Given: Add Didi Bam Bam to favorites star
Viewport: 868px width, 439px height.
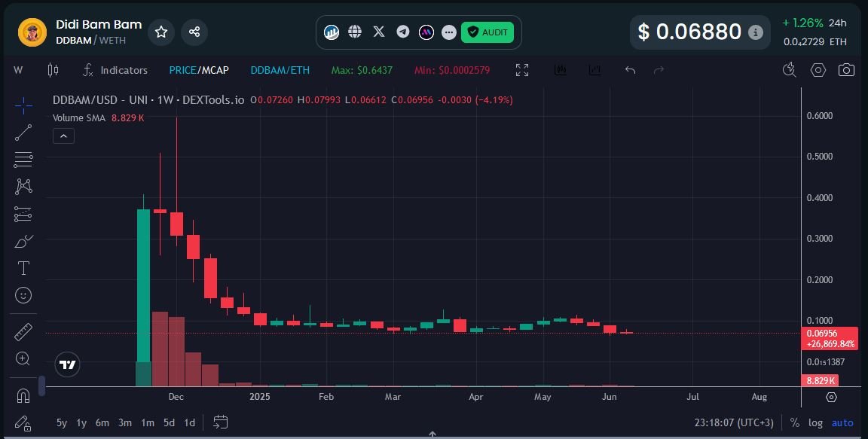Looking at the screenshot, I should tap(161, 32).
